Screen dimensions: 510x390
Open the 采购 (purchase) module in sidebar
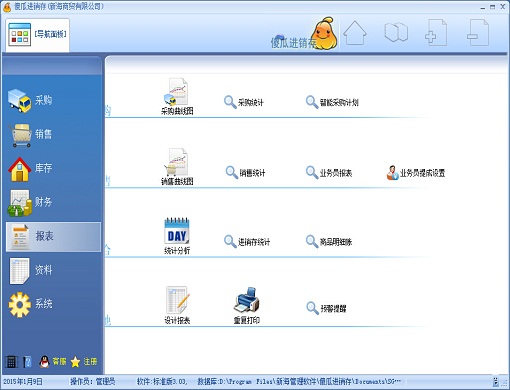(30, 100)
